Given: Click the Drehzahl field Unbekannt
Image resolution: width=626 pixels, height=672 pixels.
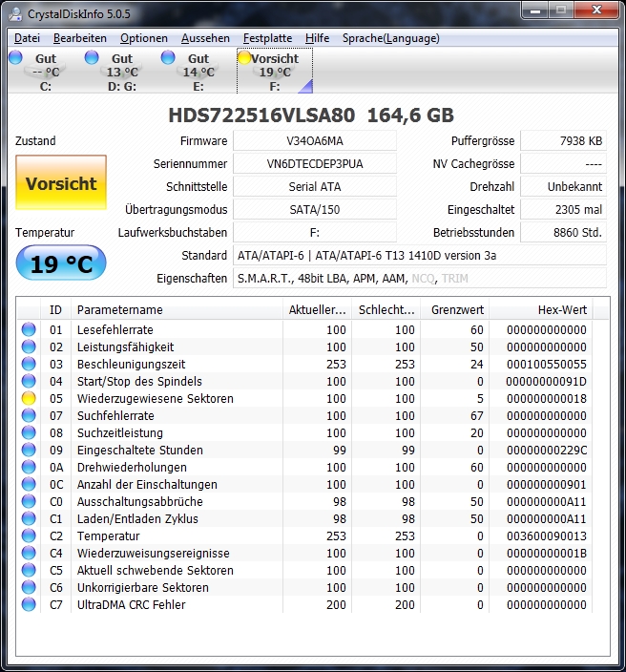Looking at the screenshot, I should pos(563,187).
